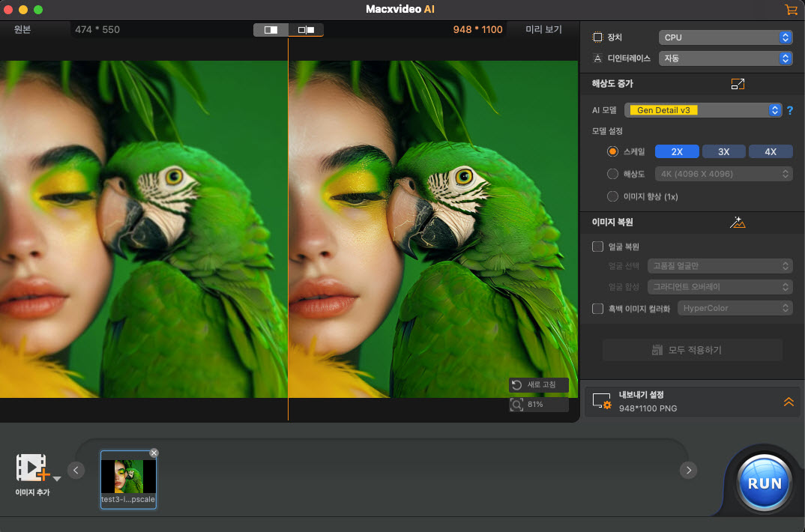Click the add image film icon
Image resolution: width=805 pixels, height=532 pixels.
point(32,468)
